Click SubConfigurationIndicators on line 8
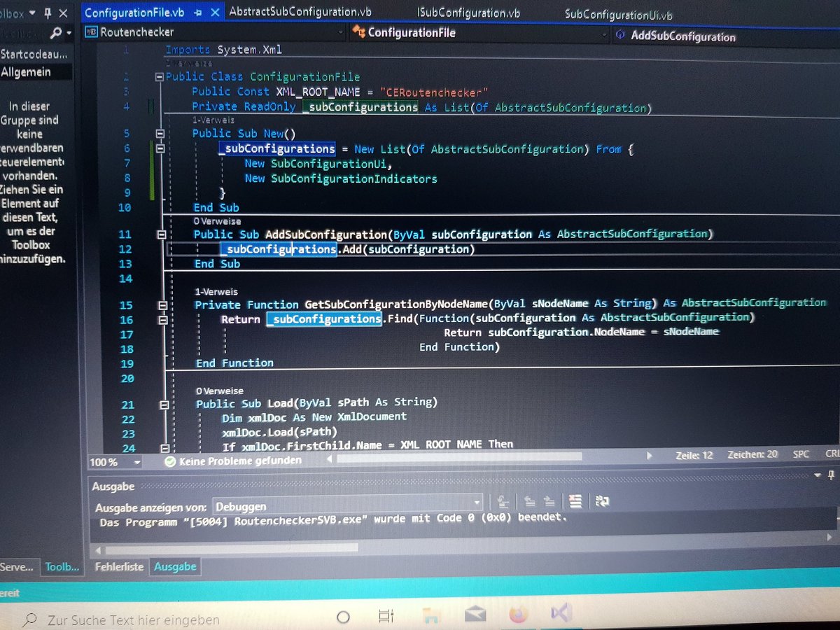The height and width of the screenshot is (630, 840). [x=354, y=178]
